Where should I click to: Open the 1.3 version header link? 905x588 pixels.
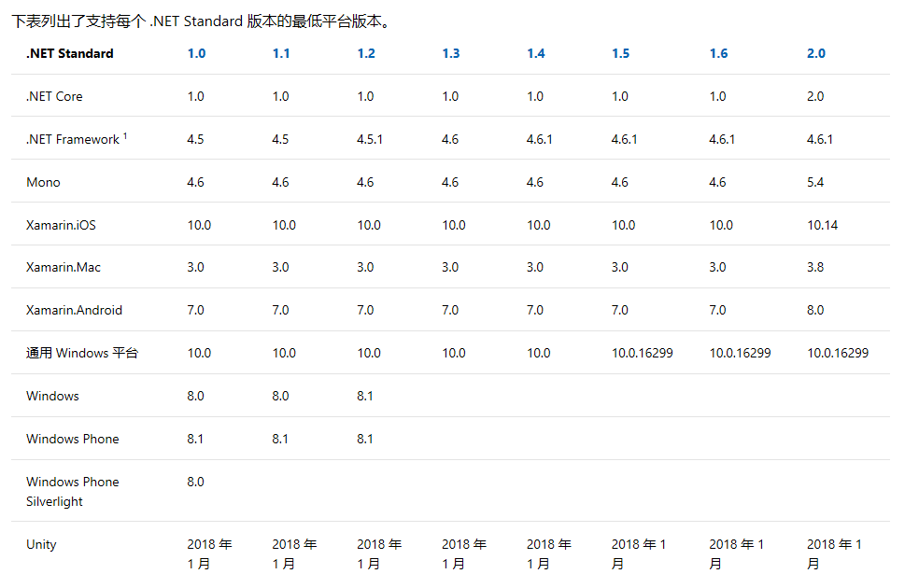coord(451,53)
